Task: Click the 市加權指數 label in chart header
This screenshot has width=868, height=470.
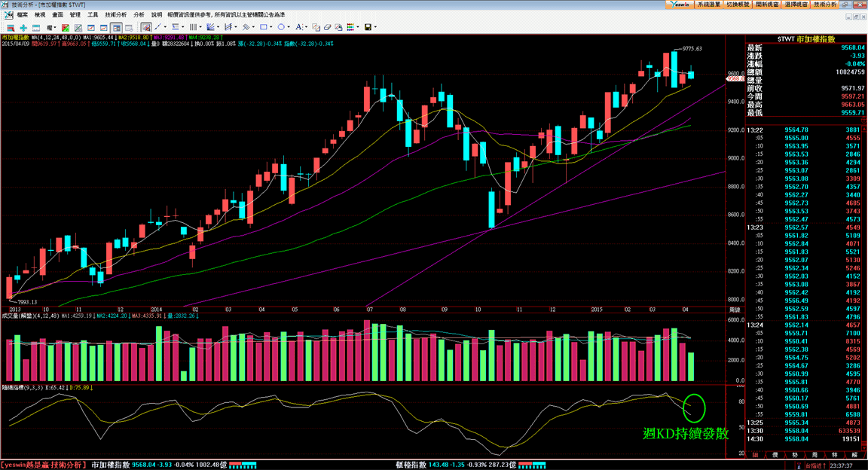Action: coord(15,38)
